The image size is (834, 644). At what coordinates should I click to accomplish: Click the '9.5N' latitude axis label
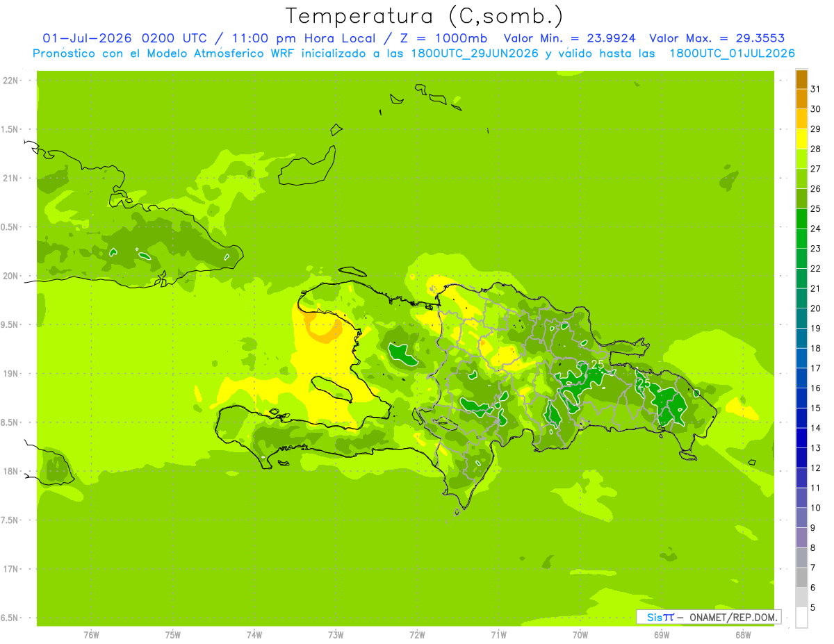click(x=9, y=324)
